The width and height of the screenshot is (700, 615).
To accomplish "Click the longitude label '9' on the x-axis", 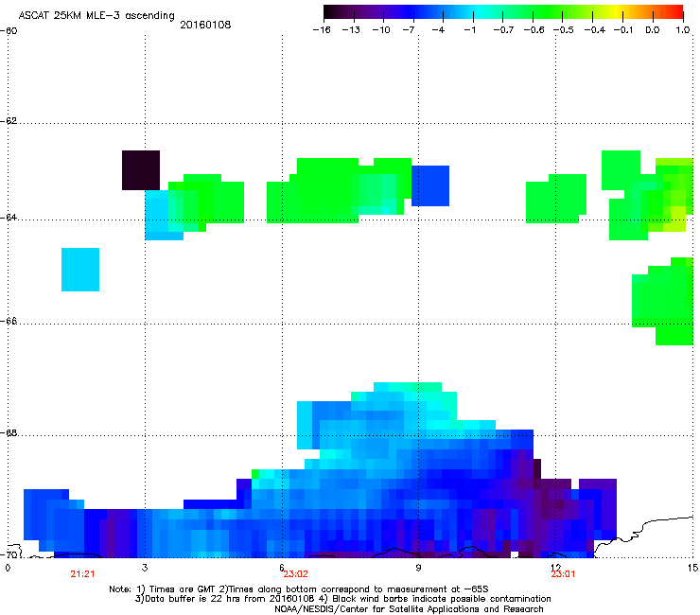I will tap(418, 568).
